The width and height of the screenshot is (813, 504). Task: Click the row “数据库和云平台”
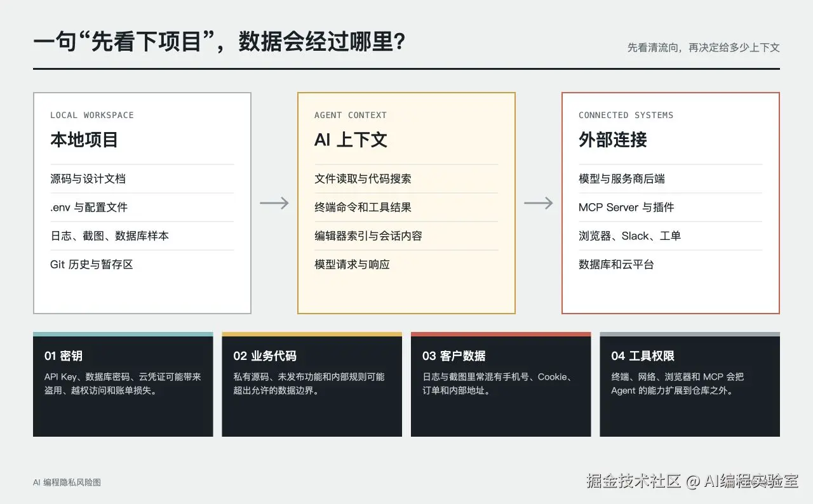(671, 265)
